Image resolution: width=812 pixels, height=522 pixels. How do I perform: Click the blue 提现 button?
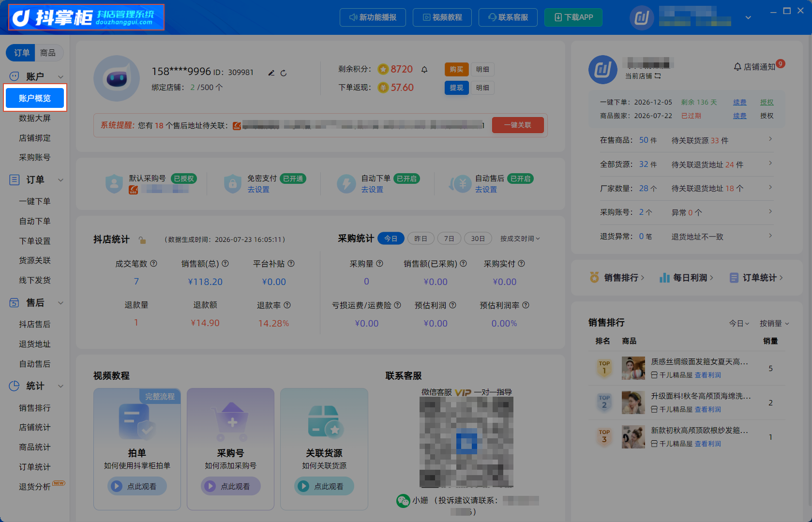[x=456, y=88]
